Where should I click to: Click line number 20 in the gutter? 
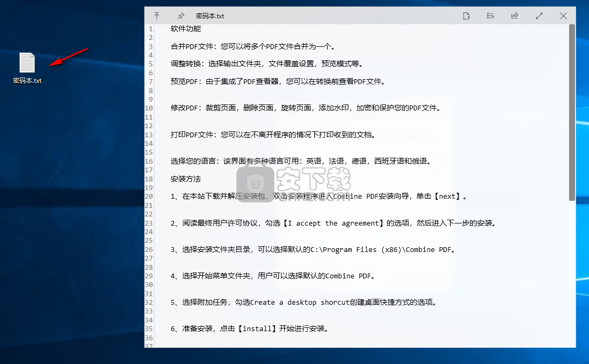149,197
